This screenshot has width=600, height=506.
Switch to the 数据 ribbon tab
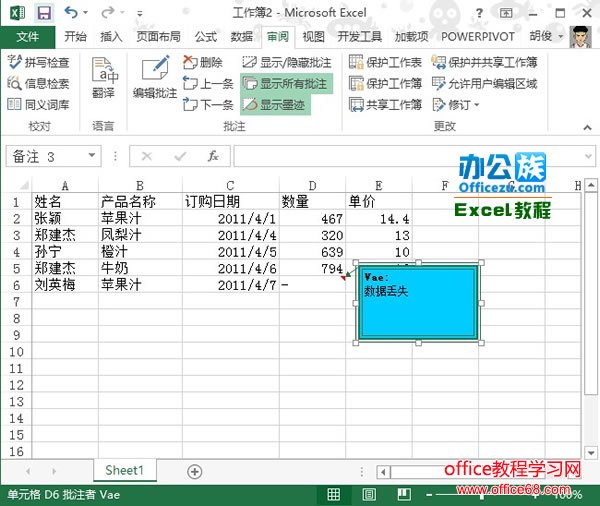[242, 37]
